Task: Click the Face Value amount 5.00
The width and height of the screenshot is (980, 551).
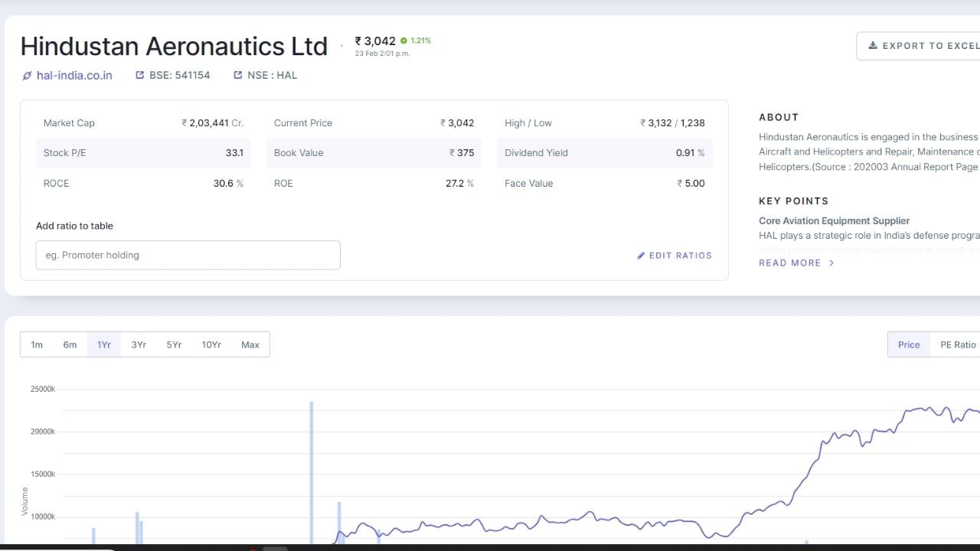Action: (691, 184)
